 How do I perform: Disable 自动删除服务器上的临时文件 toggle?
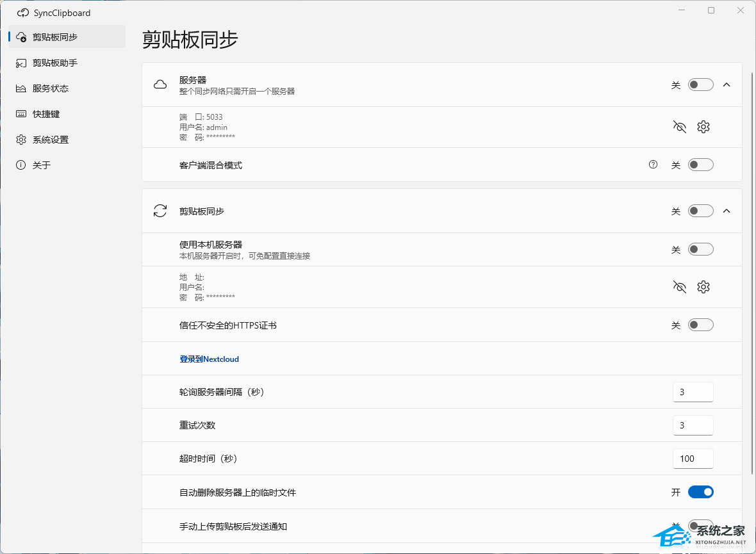point(700,492)
